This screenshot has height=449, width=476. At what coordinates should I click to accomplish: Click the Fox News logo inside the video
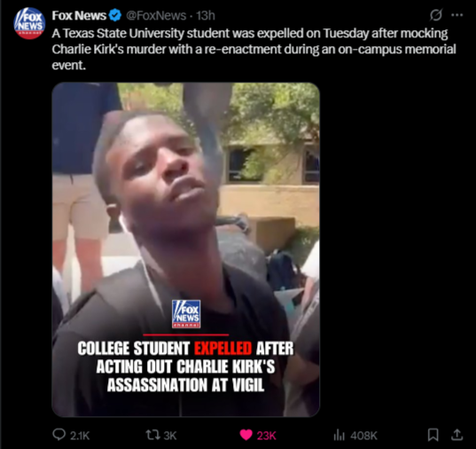click(186, 314)
